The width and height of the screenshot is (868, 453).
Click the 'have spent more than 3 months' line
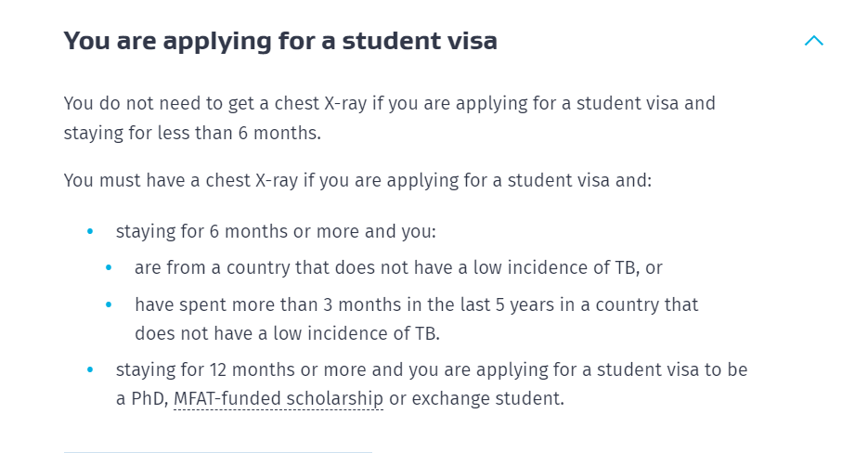[416, 305]
